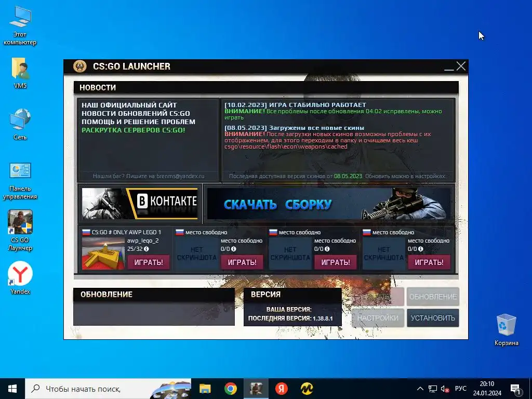Switch to CS:GO launcher taskbar icon
Screen dimensions: 532x399
pos(256,389)
